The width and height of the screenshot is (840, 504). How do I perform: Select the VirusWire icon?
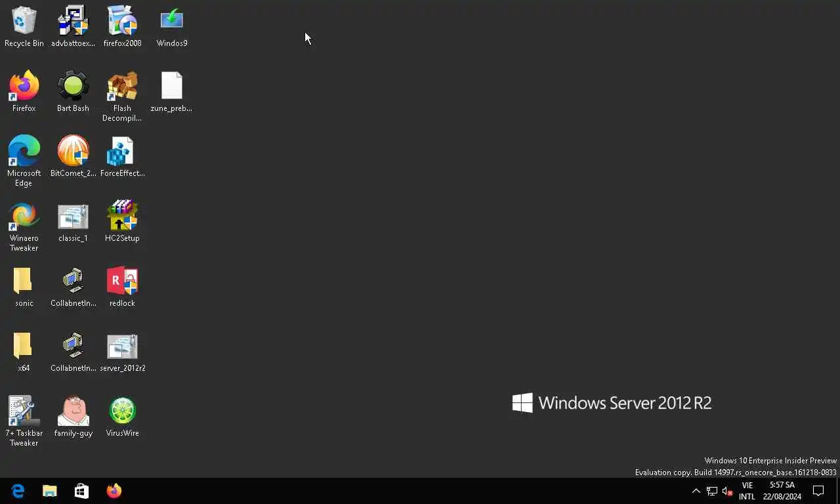coord(122,417)
